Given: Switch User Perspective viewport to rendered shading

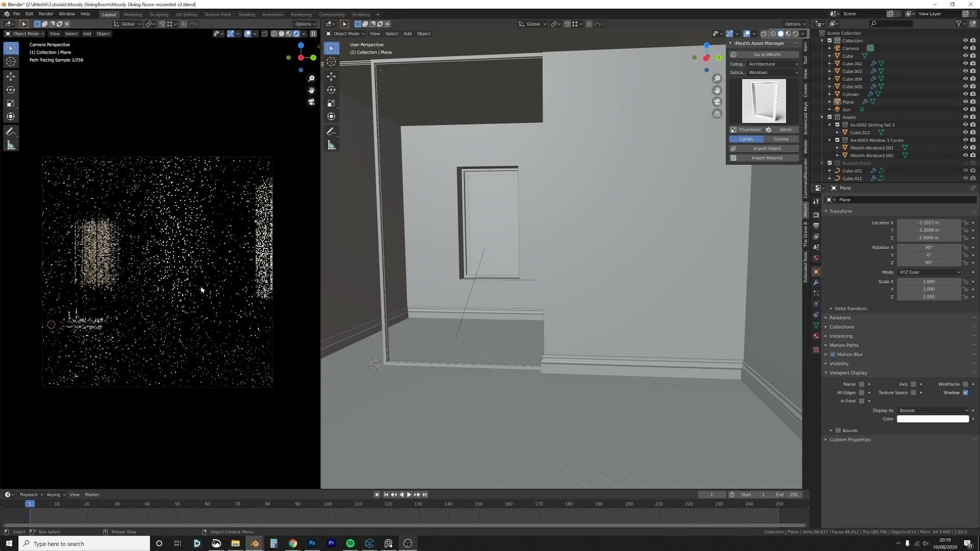Looking at the screenshot, I should [795, 34].
